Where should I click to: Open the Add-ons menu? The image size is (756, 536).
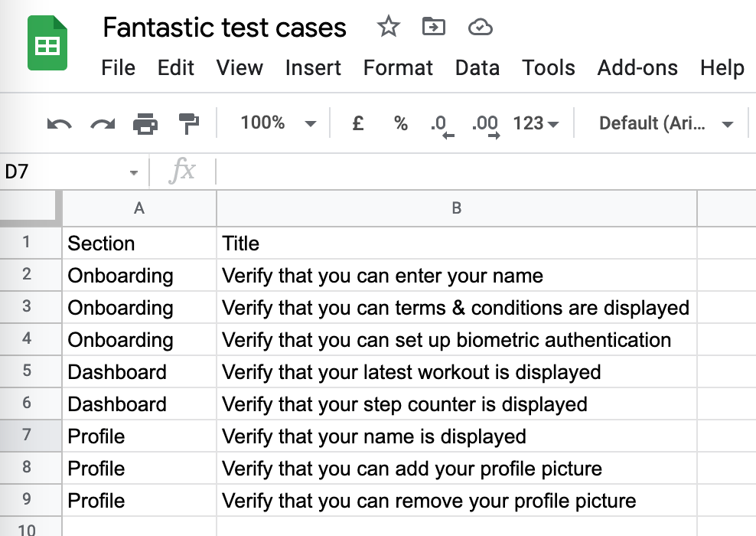click(x=637, y=67)
